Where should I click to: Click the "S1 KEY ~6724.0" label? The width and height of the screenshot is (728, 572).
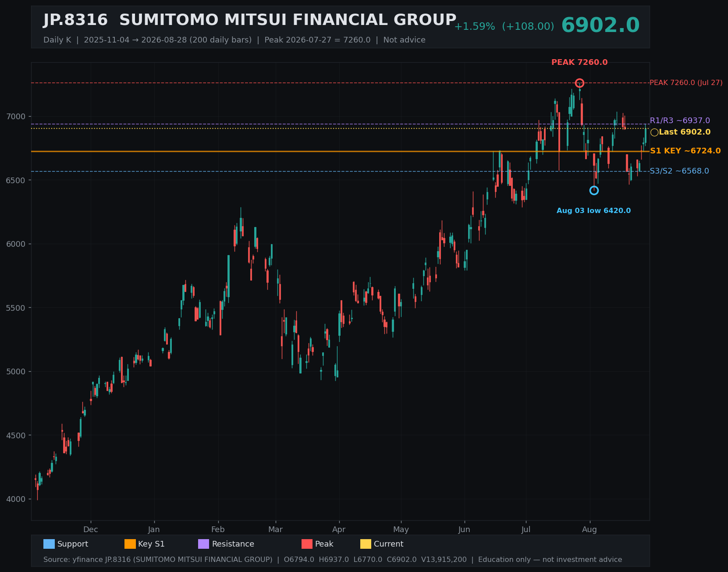point(685,151)
